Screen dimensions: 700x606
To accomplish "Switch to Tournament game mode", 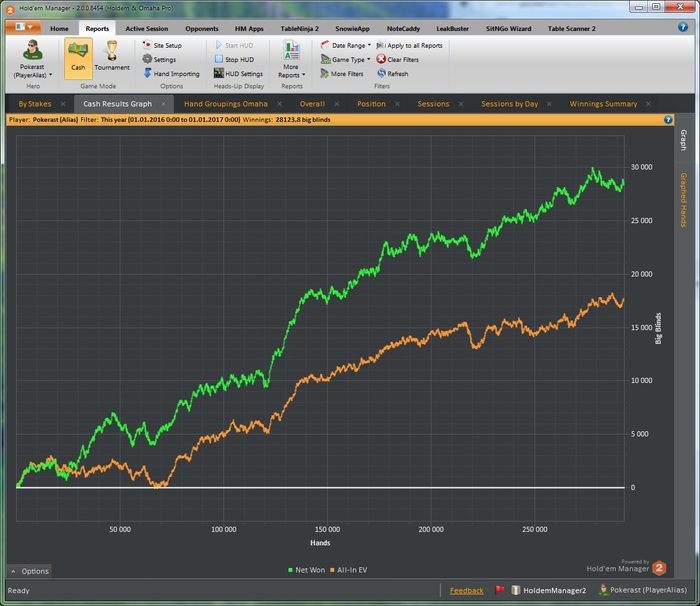I will pyautogui.click(x=112, y=58).
